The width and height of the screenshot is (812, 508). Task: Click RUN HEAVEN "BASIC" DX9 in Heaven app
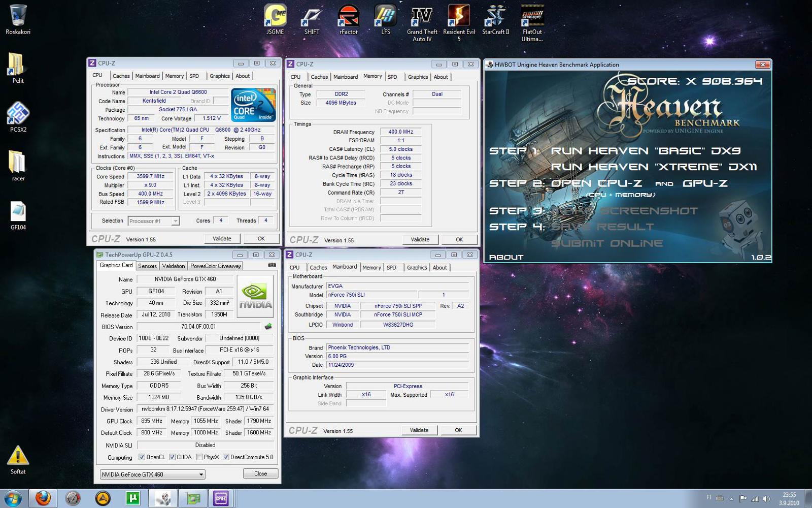(646, 151)
